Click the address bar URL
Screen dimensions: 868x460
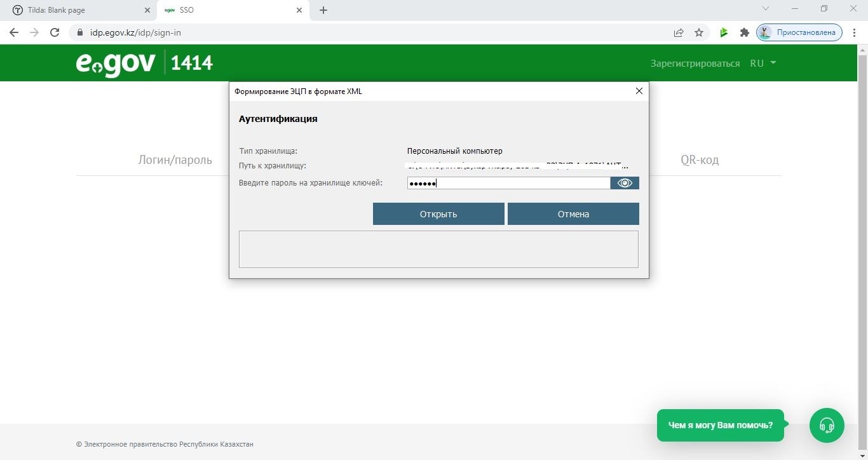click(x=135, y=32)
